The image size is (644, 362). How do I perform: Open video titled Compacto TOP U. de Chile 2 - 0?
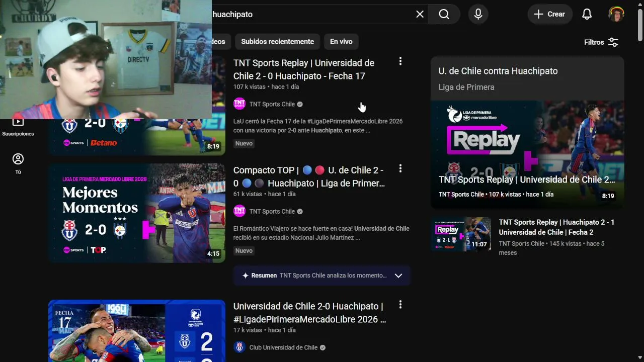click(309, 176)
